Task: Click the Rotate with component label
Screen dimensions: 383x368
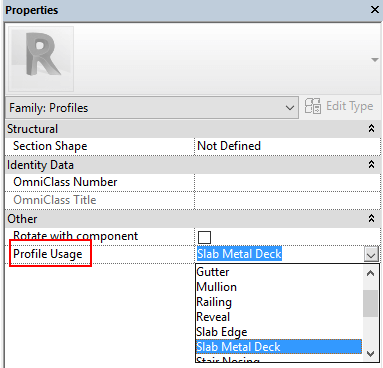Action: coord(75,236)
